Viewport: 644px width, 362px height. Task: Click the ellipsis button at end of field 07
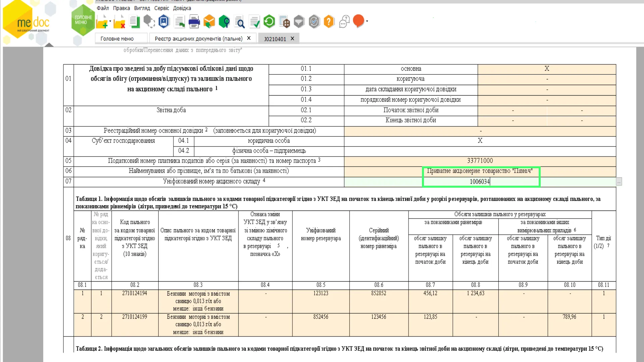[x=619, y=182]
